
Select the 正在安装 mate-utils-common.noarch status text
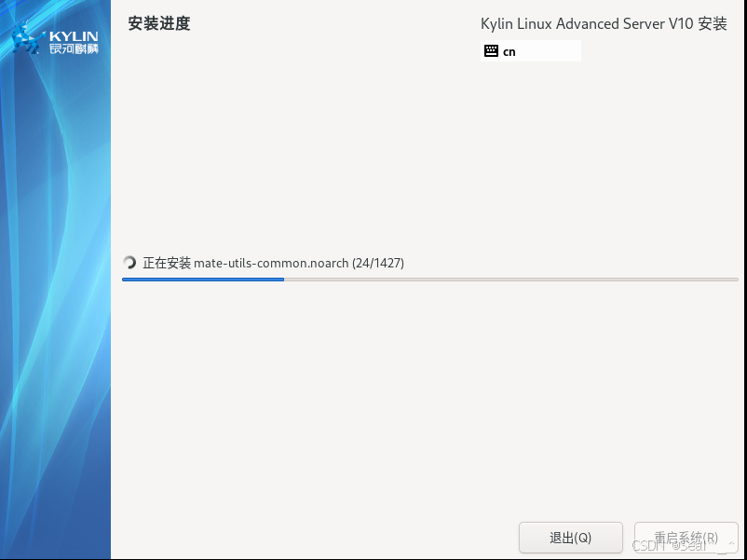pyautogui.click(x=274, y=263)
